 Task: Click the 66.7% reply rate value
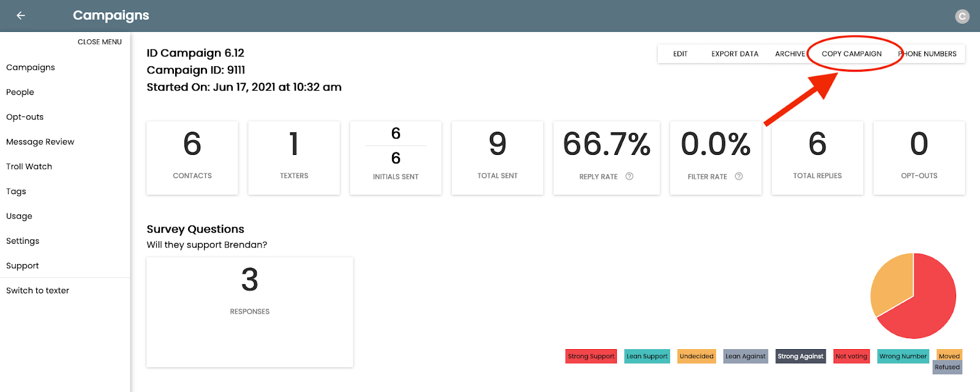606,145
